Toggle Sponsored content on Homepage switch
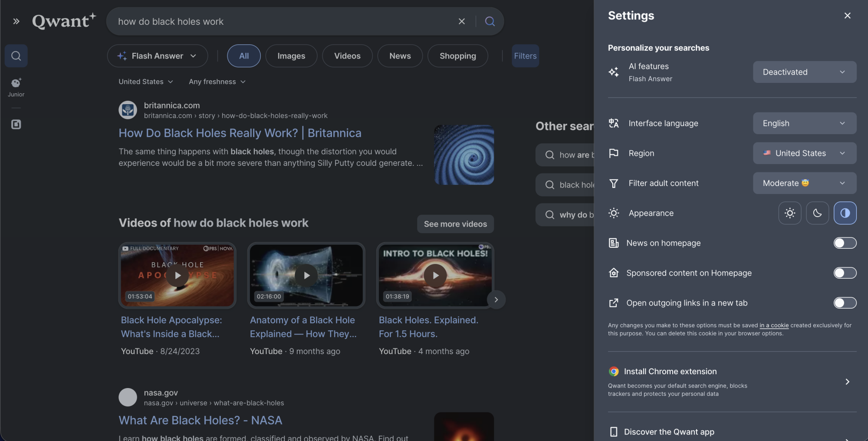This screenshot has width=868, height=441. click(845, 273)
